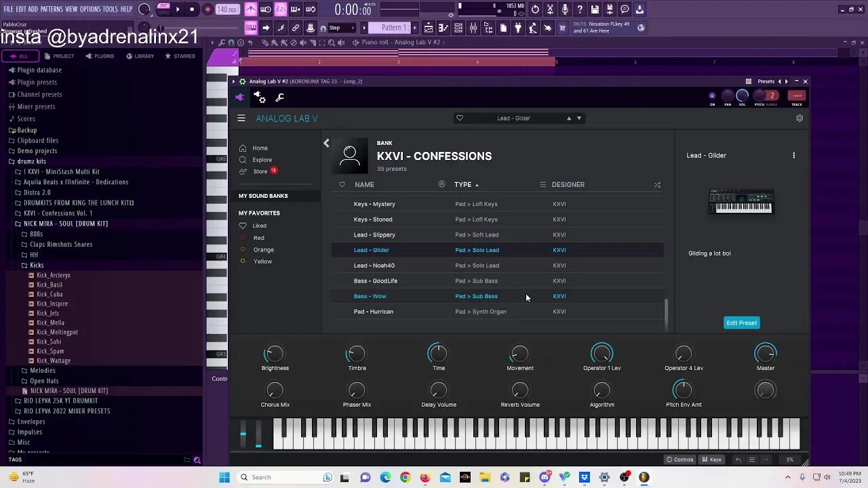This screenshot has height=488, width=868.
Task: Open the Explore search item
Action: pos(262,160)
